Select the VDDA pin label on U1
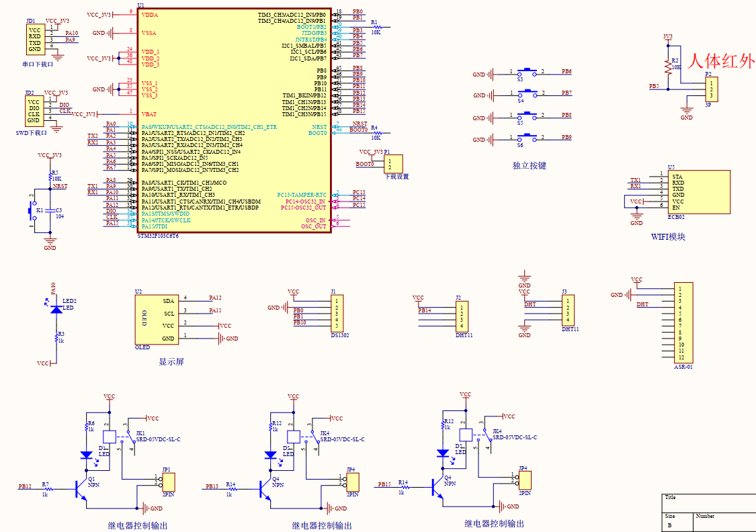756x532 pixels. 150,15
